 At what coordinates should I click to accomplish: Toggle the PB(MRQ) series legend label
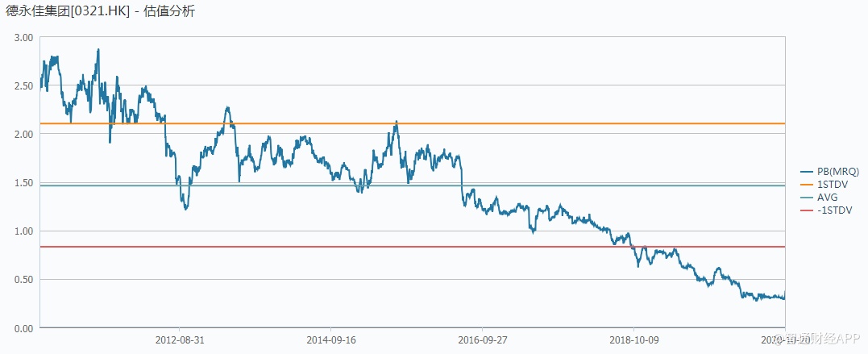coord(839,171)
